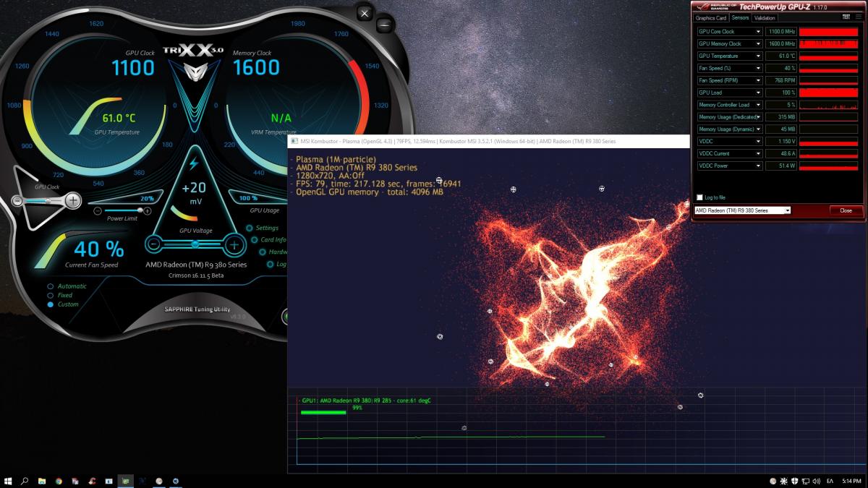Click the Power Limit minus button
868x488 pixels.
tap(98, 210)
